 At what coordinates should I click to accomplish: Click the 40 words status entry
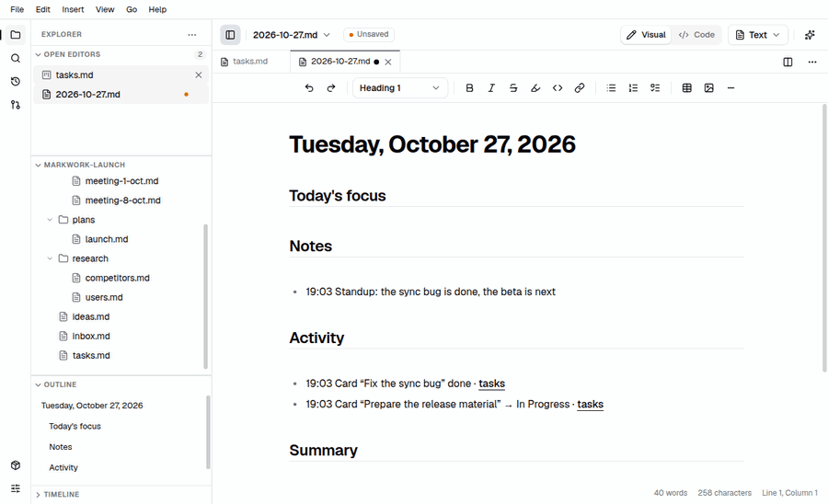coord(671,493)
